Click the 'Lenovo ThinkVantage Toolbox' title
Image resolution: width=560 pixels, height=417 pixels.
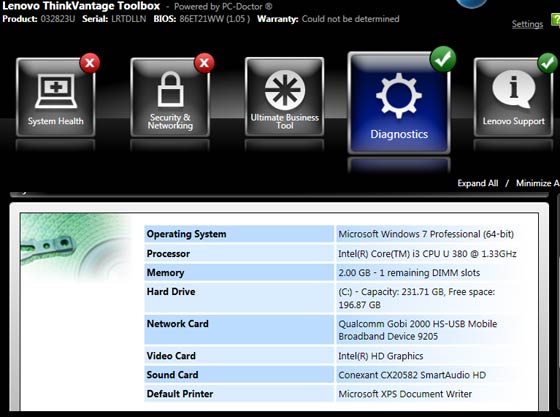(x=81, y=6)
